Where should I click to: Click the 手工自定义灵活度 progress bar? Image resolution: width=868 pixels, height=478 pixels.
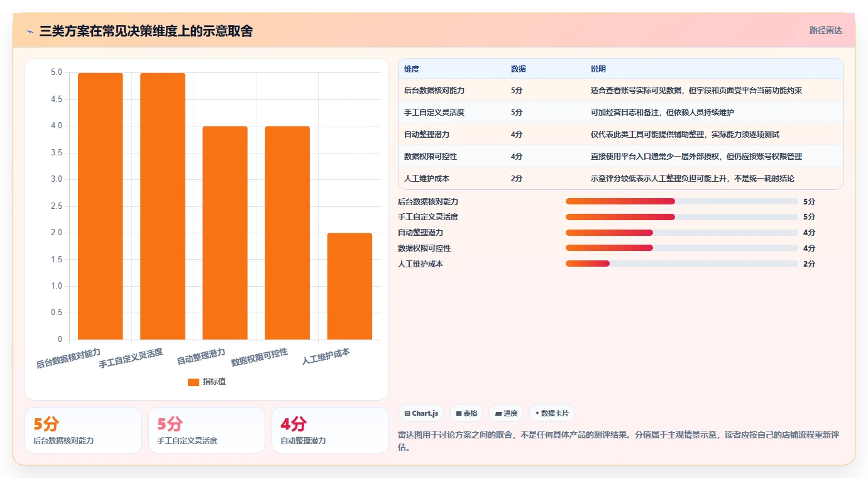tap(682, 217)
